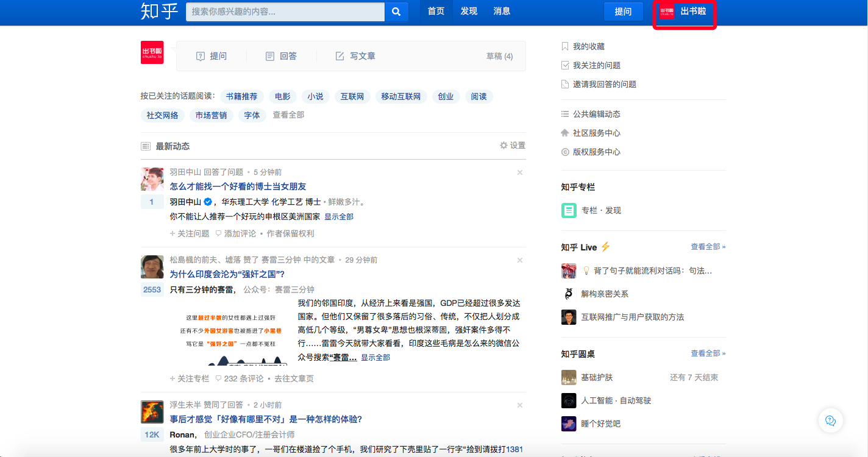The image size is (868, 457).
Task: Dismiss the 为什么印度会沦为 feed item
Action: tap(520, 260)
